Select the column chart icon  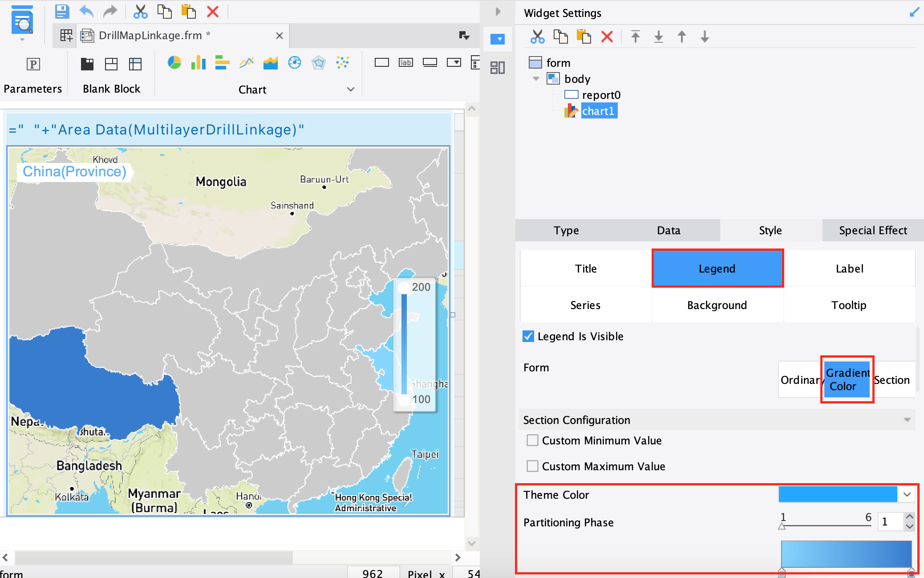(198, 63)
